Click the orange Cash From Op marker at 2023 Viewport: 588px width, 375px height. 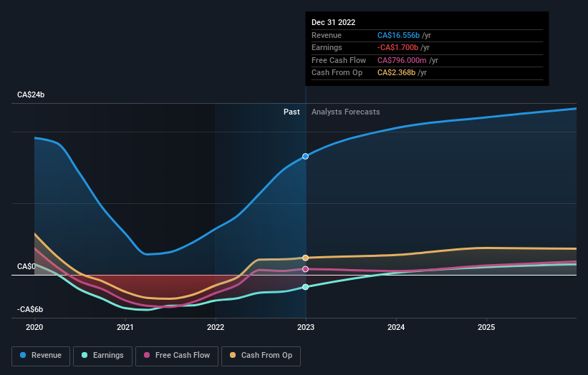click(x=306, y=258)
